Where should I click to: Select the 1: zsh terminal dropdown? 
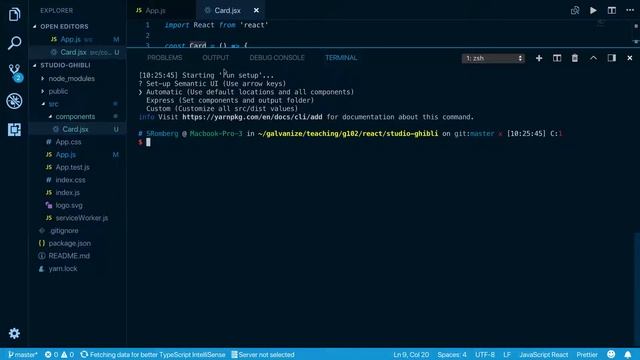[x=493, y=58]
